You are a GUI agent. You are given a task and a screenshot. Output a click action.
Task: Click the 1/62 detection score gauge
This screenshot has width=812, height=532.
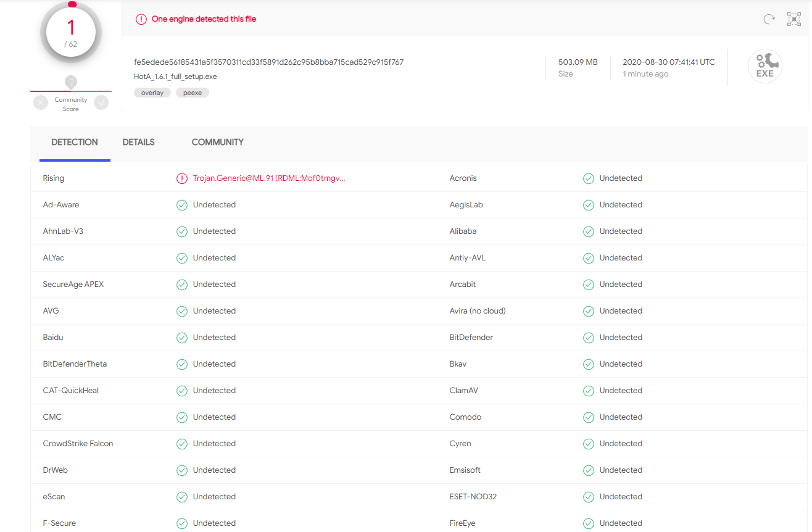(71, 32)
